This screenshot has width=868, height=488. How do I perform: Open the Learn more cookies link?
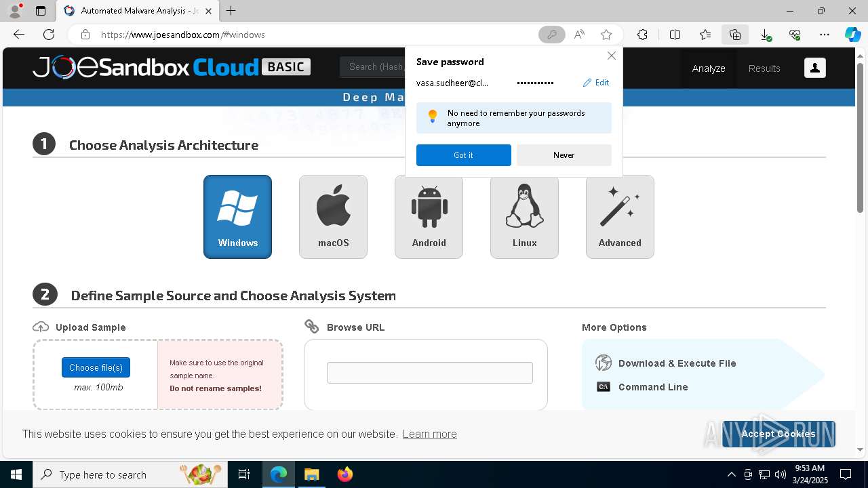point(429,434)
